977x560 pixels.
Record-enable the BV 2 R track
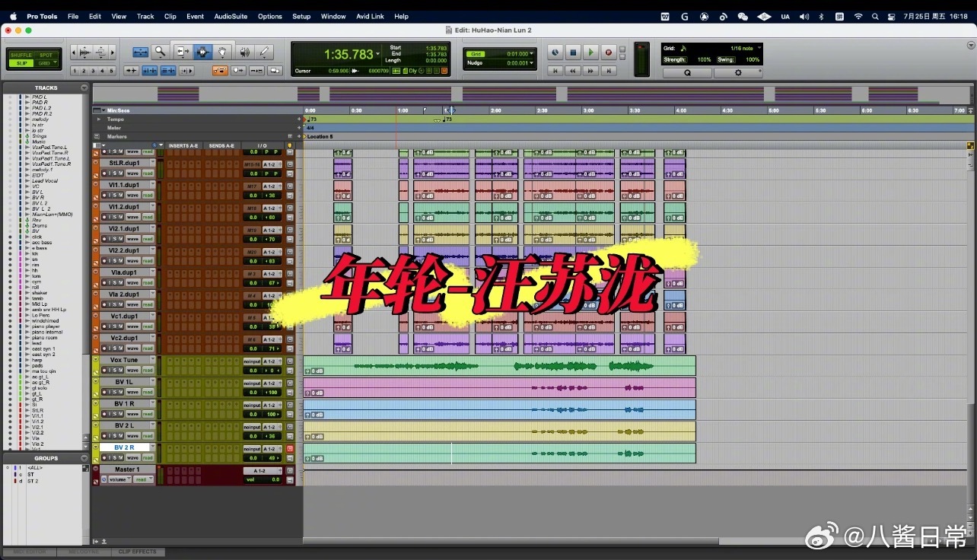tap(105, 457)
